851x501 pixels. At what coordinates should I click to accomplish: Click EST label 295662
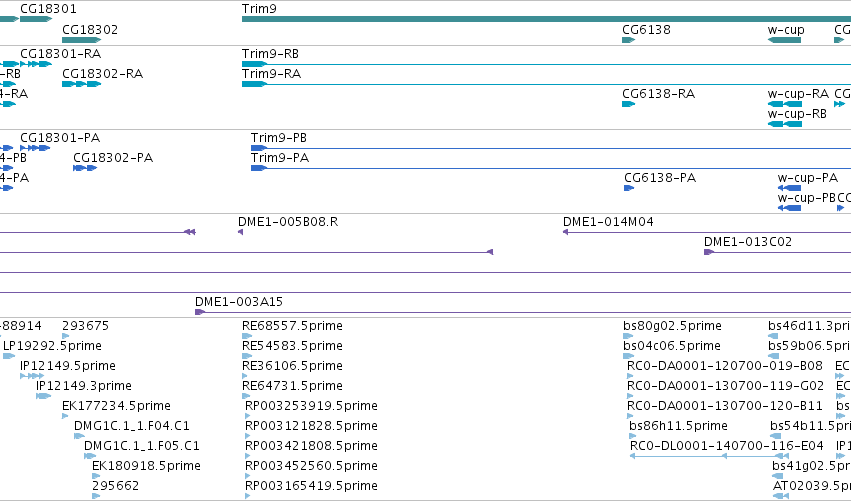(115, 486)
